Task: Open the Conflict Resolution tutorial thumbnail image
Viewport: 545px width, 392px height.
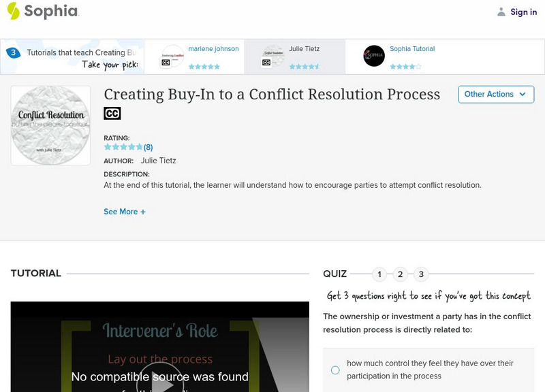Action: (x=50, y=122)
